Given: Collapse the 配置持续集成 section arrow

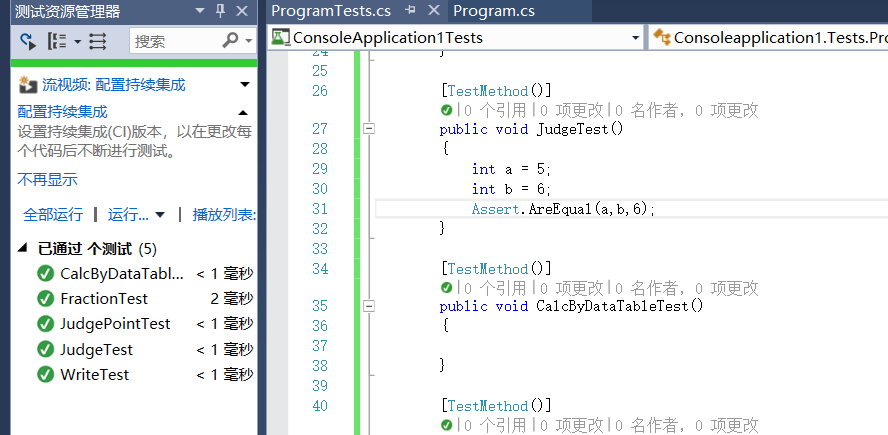Looking at the screenshot, I should [243, 112].
